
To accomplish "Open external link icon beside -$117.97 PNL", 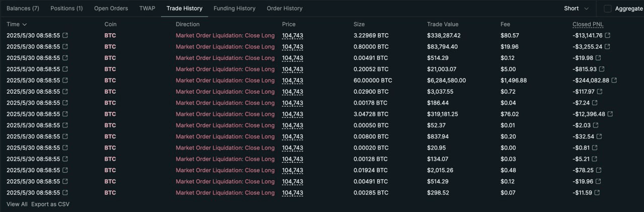I will [x=600, y=92].
